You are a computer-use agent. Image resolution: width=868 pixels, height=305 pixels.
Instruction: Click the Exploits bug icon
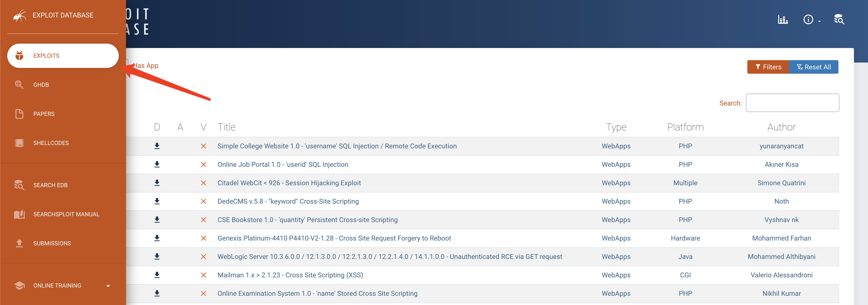(x=20, y=56)
